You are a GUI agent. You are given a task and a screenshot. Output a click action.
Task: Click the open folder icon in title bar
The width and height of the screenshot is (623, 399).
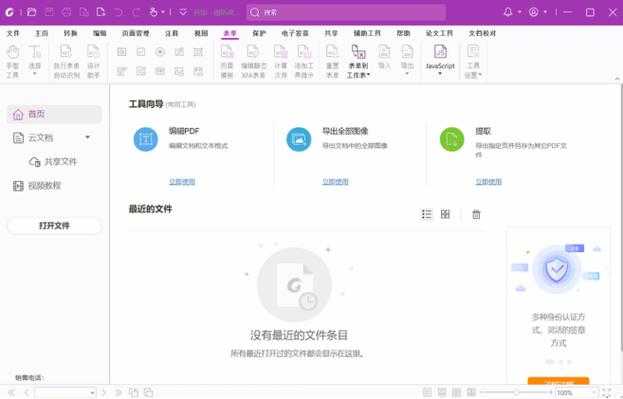(31, 12)
